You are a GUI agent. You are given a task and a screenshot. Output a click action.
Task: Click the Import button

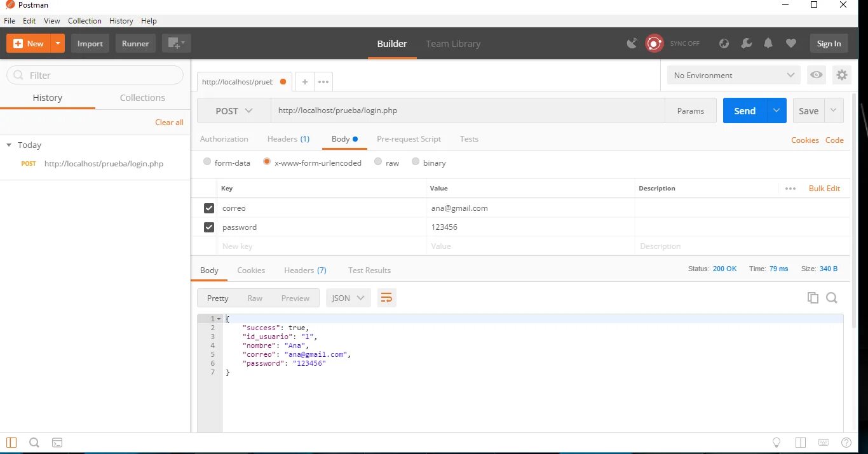click(x=90, y=43)
